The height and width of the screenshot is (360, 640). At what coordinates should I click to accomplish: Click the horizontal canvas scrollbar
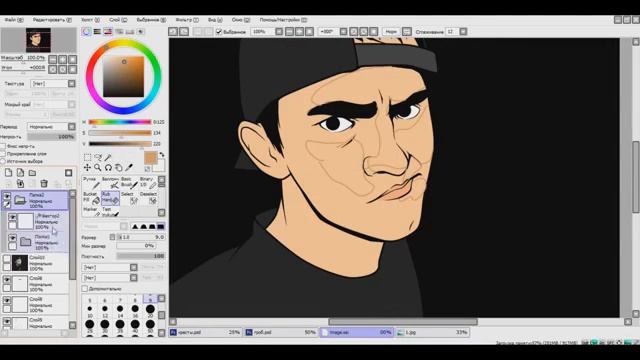point(403,322)
